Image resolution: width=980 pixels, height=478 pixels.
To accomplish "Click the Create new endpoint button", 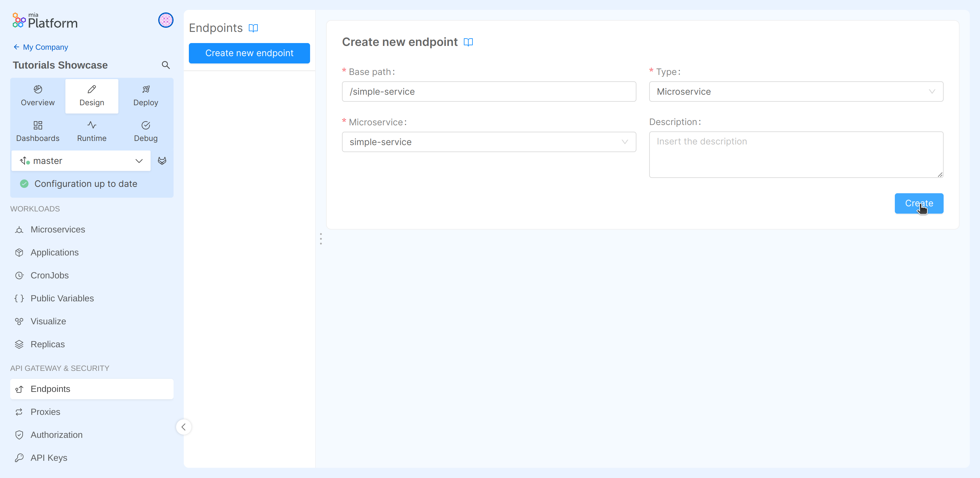I will [x=249, y=53].
